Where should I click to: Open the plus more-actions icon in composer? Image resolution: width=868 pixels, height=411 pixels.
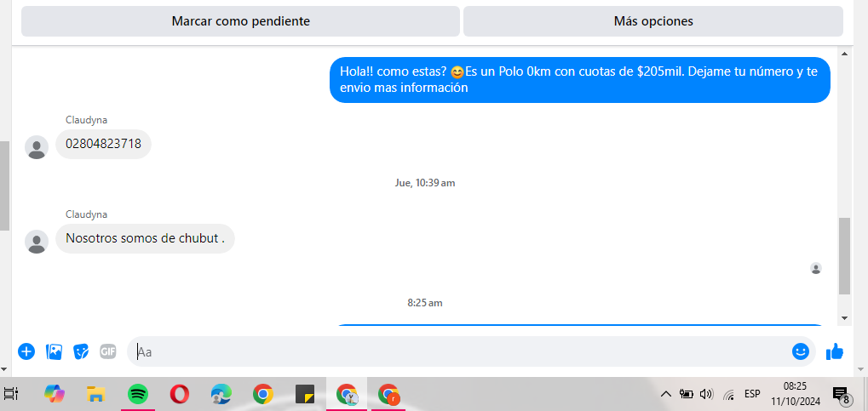26,351
